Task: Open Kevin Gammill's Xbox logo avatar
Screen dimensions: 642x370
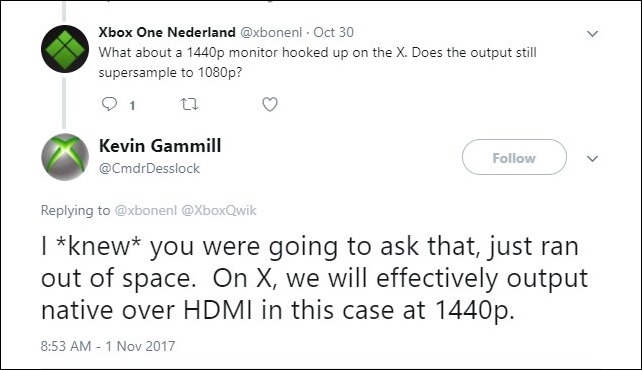Action: [65, 157]
